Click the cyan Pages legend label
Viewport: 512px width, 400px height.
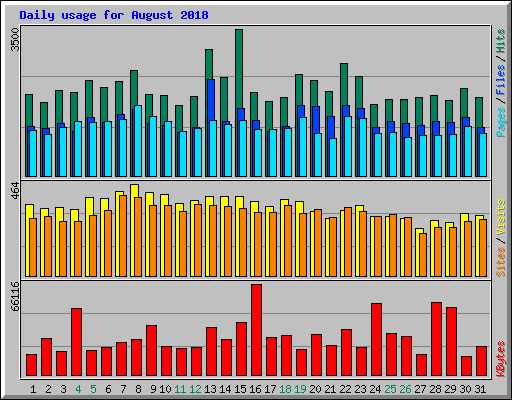[x=500, y=121]
